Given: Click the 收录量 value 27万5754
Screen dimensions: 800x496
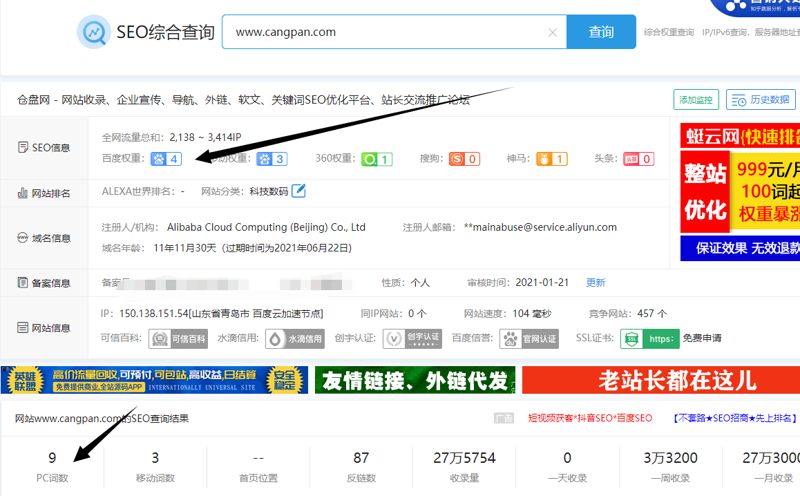Looking at the screenshot, I should 464,458.
